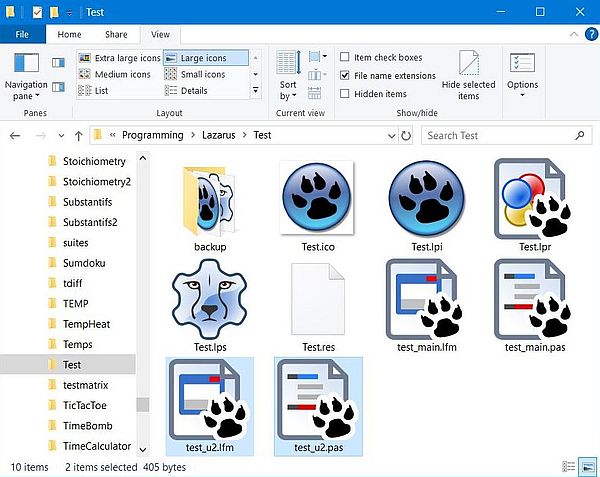This screenshot has height=477, width=600.
Task: Go up one folder level
Action: point(78,136)
